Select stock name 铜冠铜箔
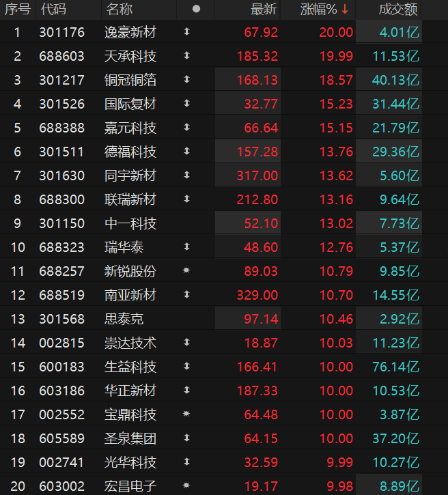448x495 pixels. [x=130, y=80]
